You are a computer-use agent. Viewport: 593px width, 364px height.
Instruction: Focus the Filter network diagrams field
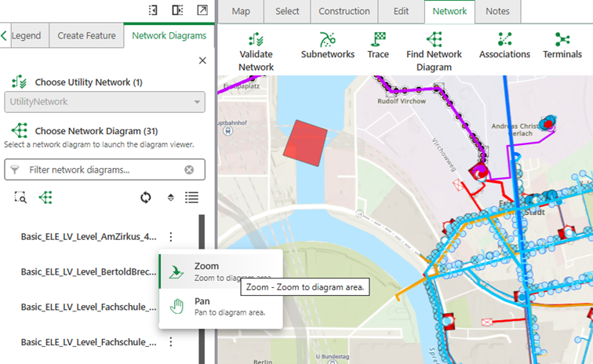point(105,169)
